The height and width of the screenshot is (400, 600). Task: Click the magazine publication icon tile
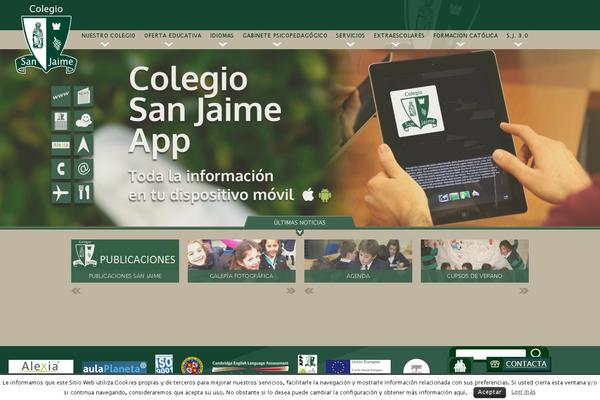[x=61, y=121]
